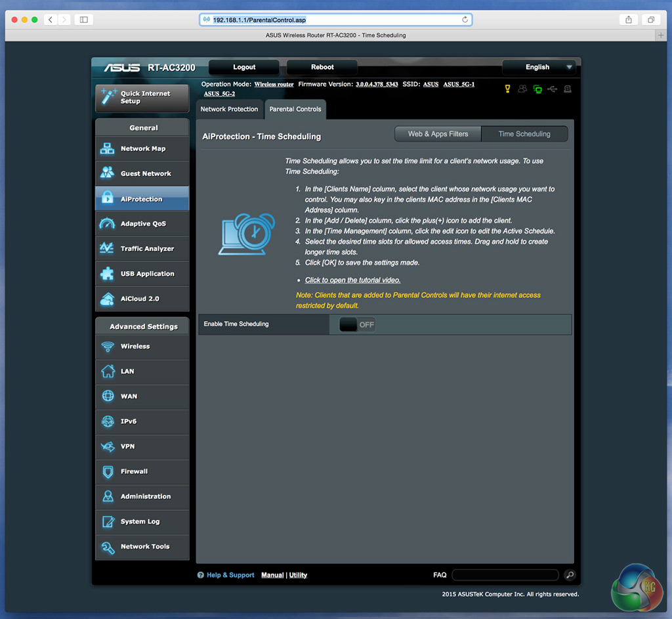672x619 pixels.
Task: Toggle Enable Time Scheduling switch on
Action: pos(357,324)
